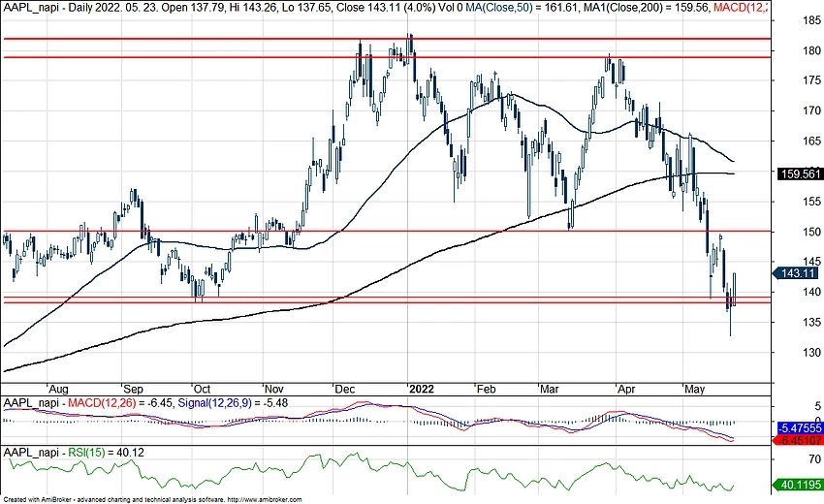Click the blue -5.47555 signal value marker
This screenshot has width=824, height=504.
click(x=800, y=428)
